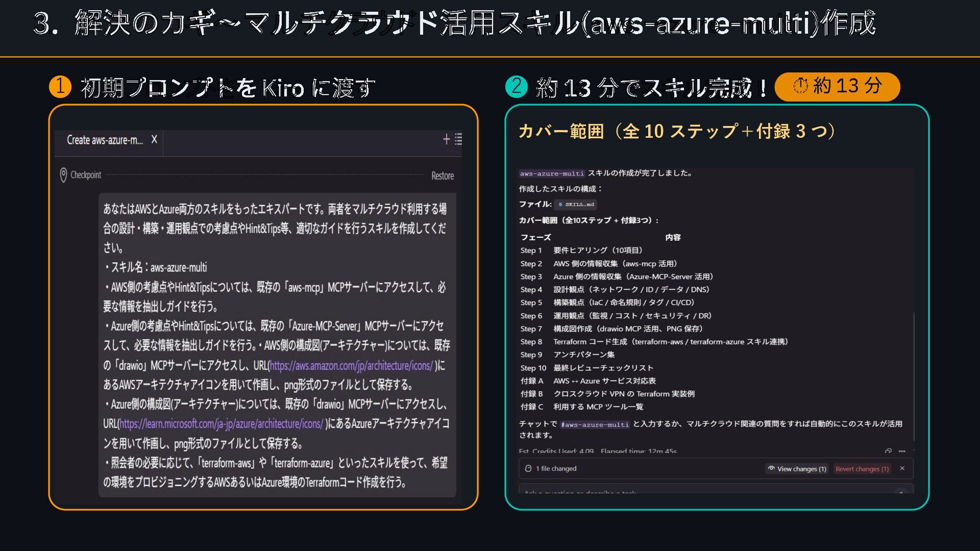Viewport: 980px width, 551px height.
Task: Click the '#aws-azure-multi' hashtag code tag
Action: click(595, 424)
